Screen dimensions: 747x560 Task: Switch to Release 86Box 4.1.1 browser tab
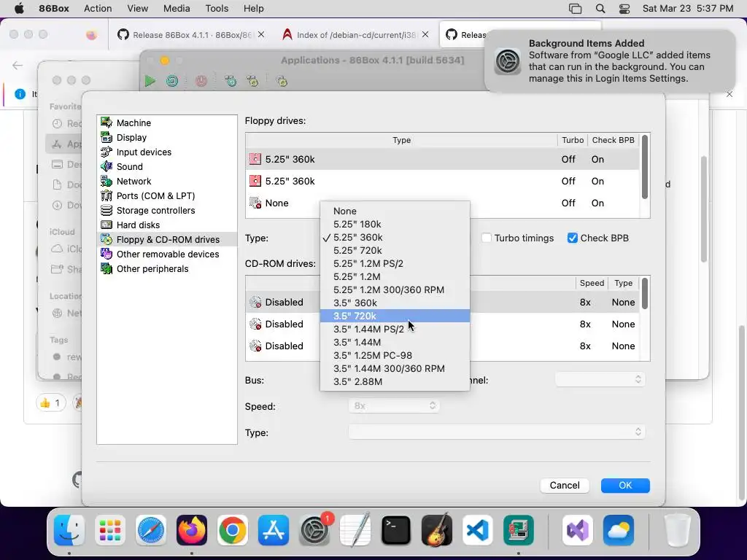191,35
